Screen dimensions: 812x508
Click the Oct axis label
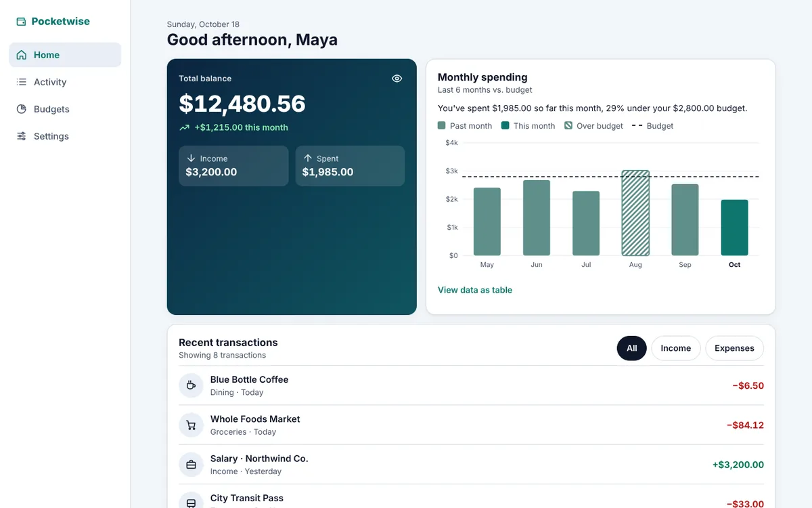pos(735,265)
